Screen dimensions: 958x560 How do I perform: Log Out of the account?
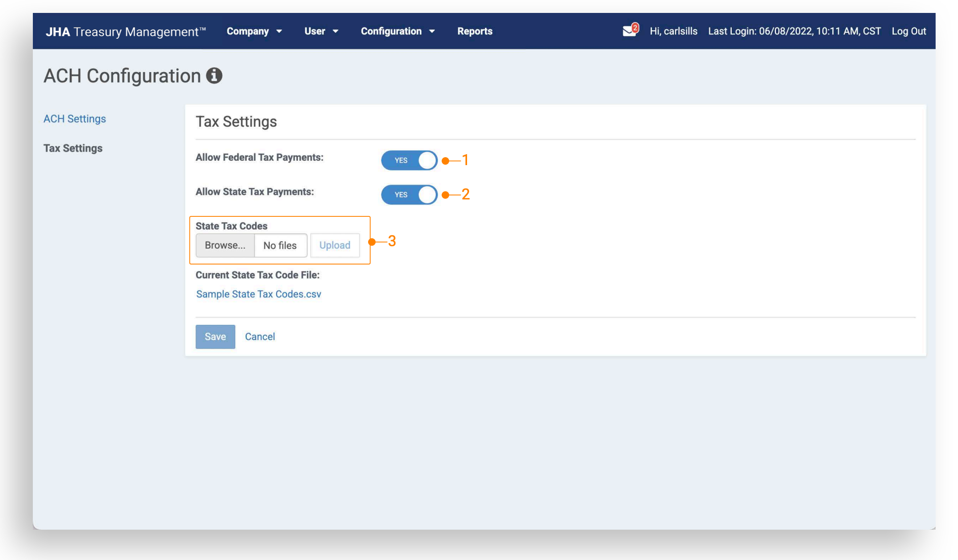pyautogui.click(x=908, y=31)
